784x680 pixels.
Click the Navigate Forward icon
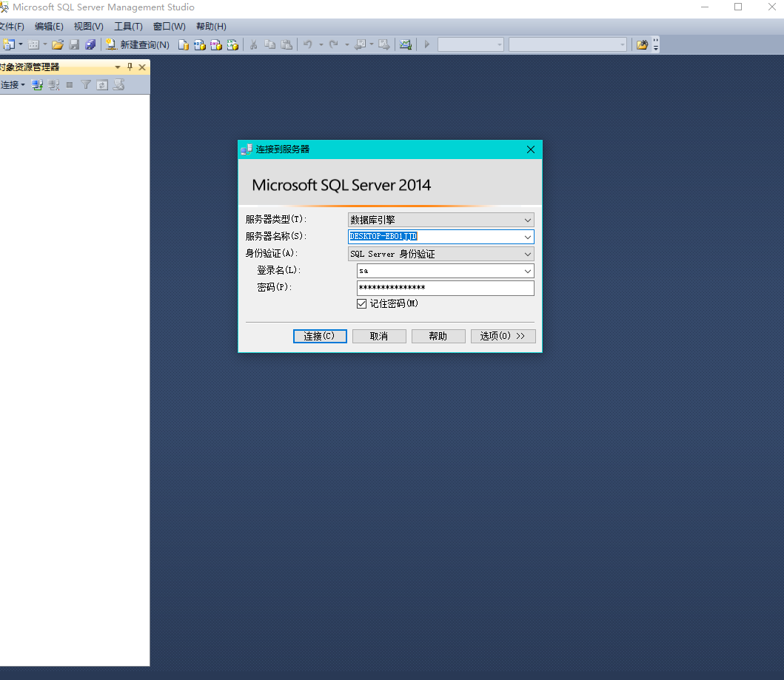(384, 44)
